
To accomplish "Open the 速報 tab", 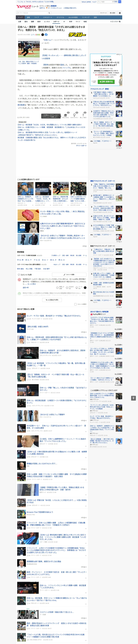I will pyautogui.click(x=28, y=17).
